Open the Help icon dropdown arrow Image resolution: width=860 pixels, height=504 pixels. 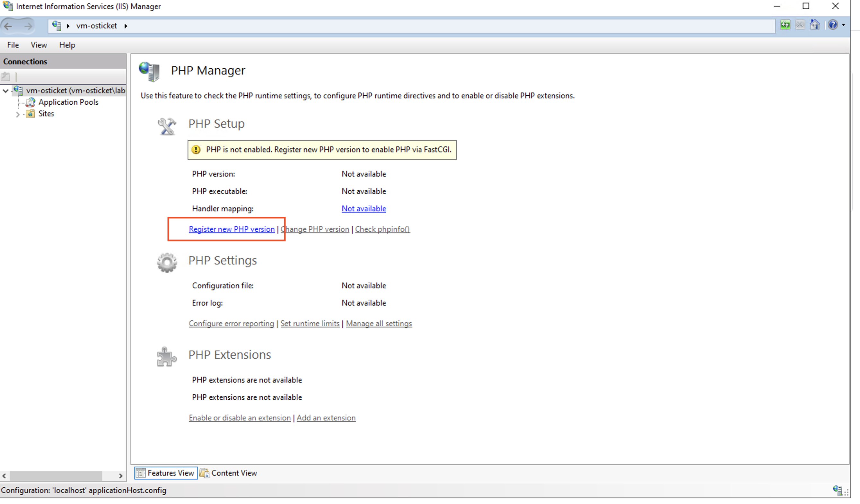843,25
